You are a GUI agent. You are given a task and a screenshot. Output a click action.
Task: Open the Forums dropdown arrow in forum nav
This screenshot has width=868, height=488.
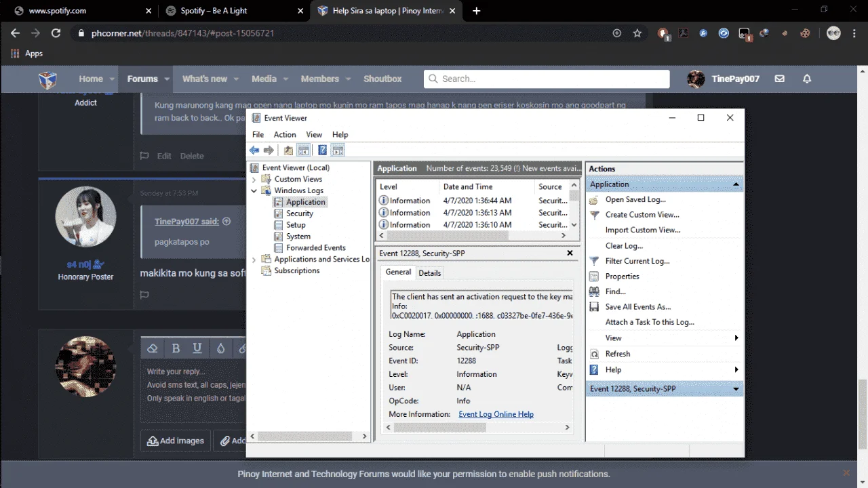167,79
